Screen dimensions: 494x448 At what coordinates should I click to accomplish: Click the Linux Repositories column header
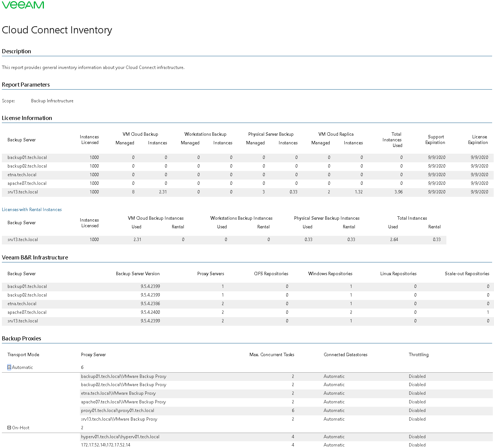click(x=398, y=274)
